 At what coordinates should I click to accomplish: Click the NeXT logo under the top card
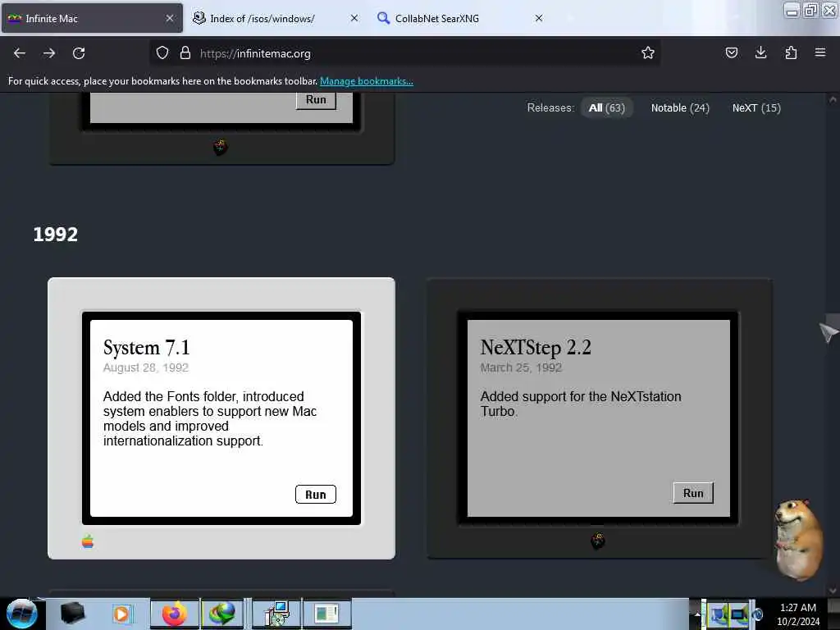(220, 146)
